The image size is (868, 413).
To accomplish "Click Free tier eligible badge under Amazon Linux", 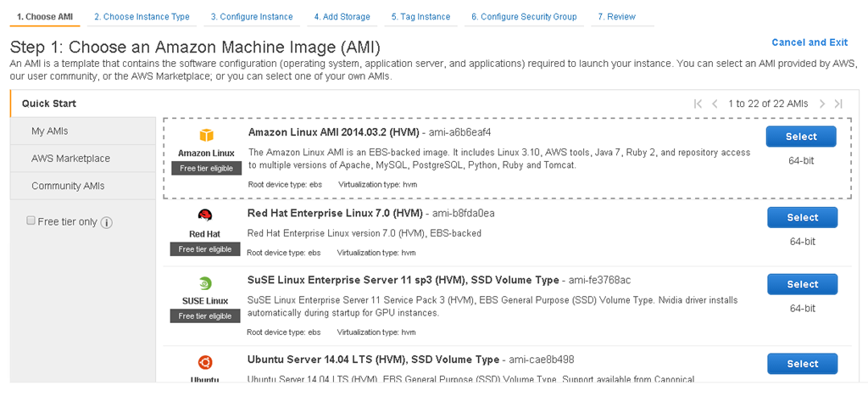I will coord(206,168).
